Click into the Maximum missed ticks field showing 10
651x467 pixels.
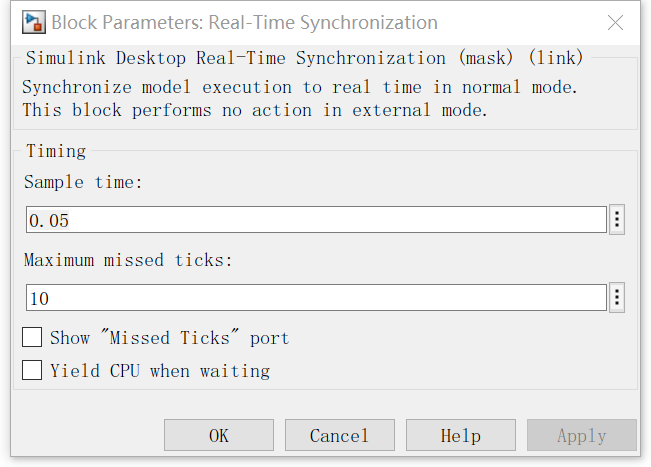click(316, 298)
